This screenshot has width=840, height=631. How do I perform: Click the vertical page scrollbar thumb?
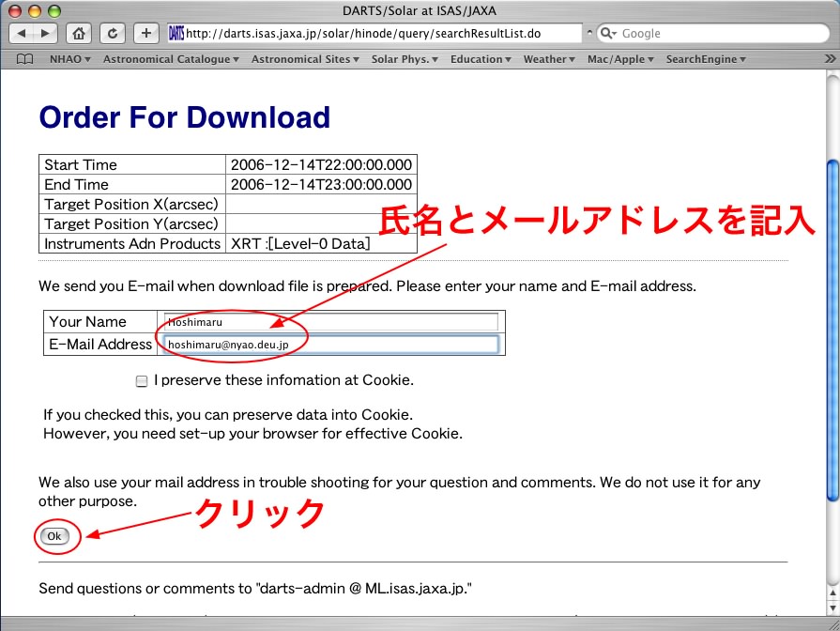click(x=832, y=329)
